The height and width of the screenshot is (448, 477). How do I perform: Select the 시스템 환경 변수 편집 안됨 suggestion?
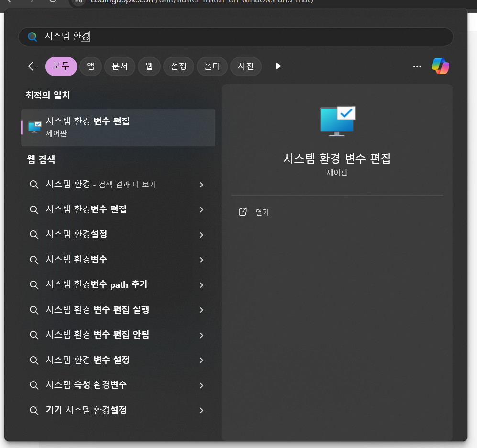pyautogui.click(x=98, y=335)
